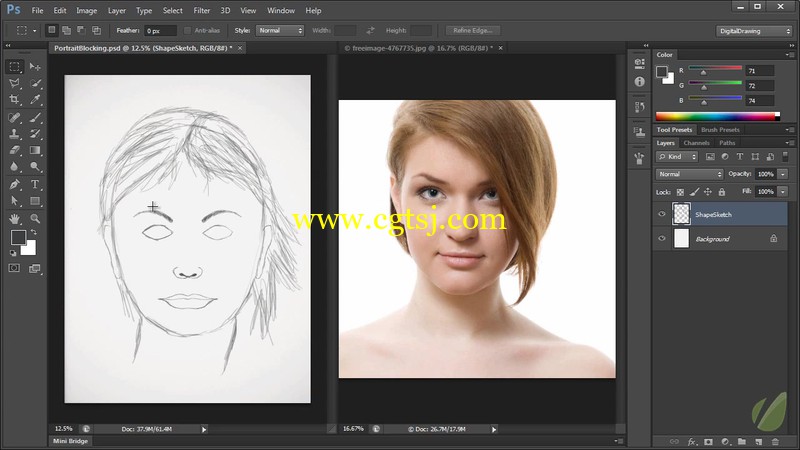800x450 pixels.
Task: Open the Filter menu
Action: pyautogui.click(x=202, y=10)
